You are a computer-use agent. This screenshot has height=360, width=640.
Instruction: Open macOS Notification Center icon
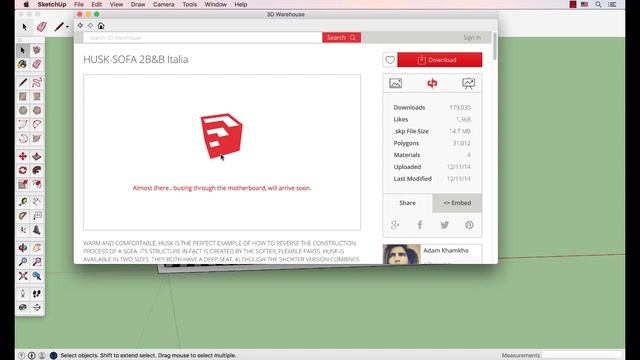click(x=612, y=4)
